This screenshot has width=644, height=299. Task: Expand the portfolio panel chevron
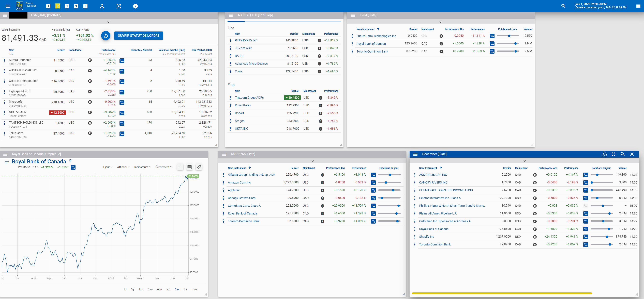pos(109,22)
